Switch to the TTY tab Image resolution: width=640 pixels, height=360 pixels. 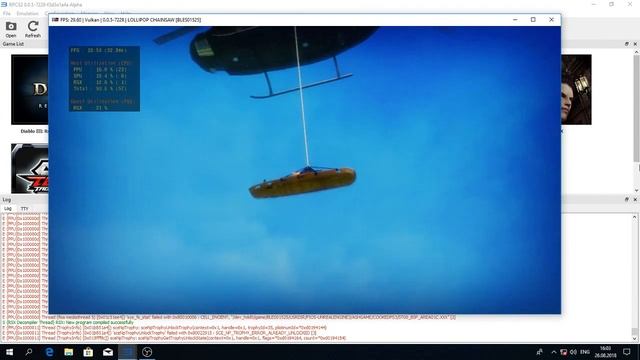click(x=24, y=209)
